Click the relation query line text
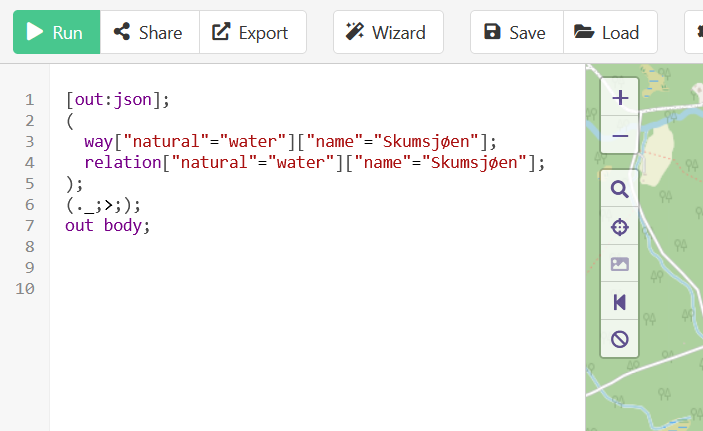703x431 pixels. pos(314,162)
